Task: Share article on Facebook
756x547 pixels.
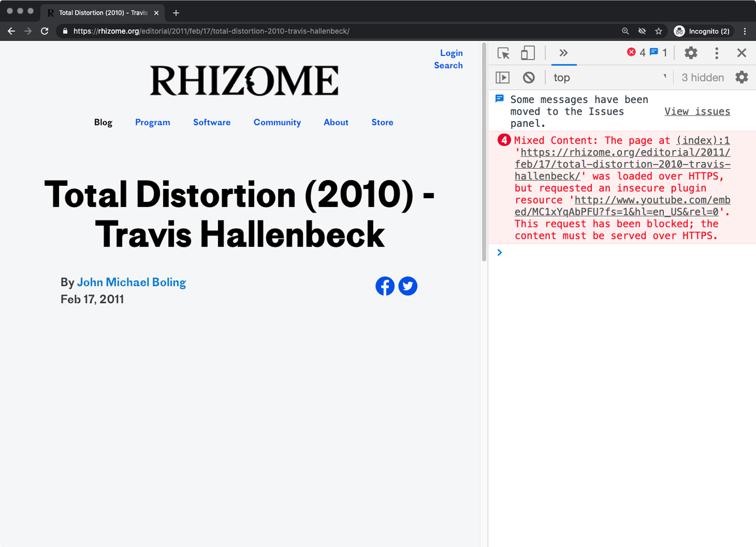Action: 385,286
